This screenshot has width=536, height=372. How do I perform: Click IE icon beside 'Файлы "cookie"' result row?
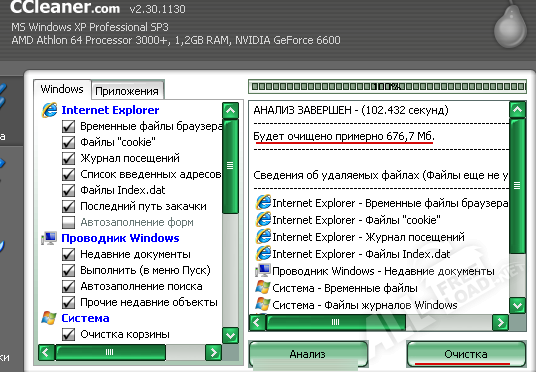point(263,220)
